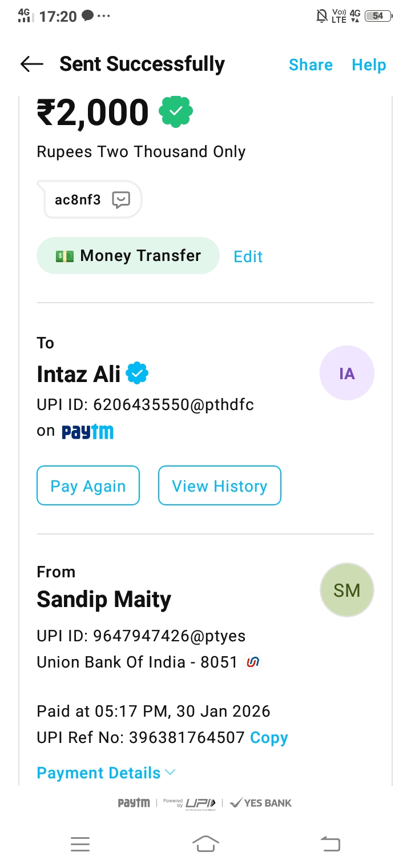Open the Share option
This screenshot has width=411, height=868.
(x=311, y=65)
